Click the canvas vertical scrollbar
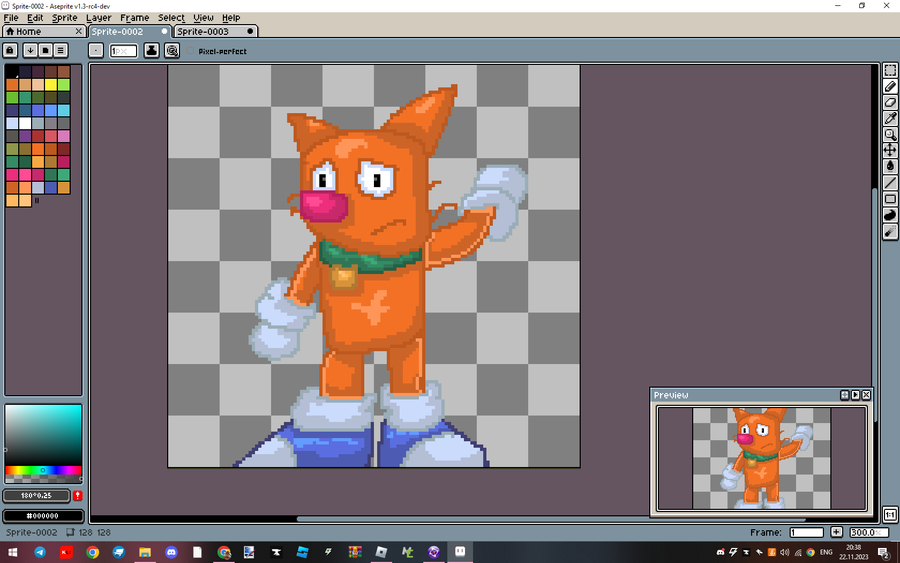The image size is (900, 563). (x=875, y=304)
